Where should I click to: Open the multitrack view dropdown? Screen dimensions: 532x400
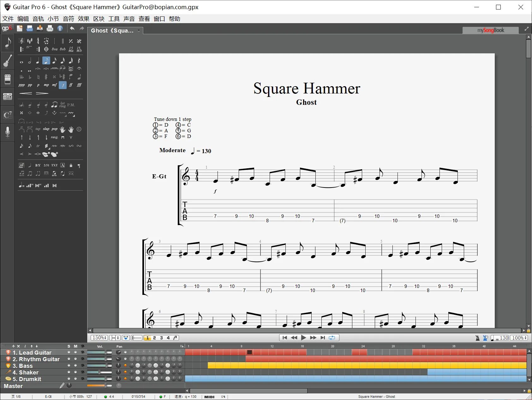[126, 338]
